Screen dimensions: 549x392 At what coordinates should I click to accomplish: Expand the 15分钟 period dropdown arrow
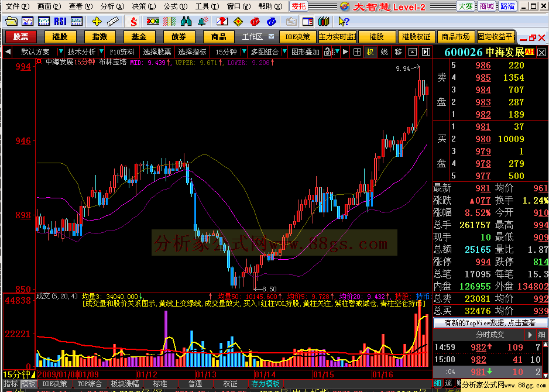(244, 52)
